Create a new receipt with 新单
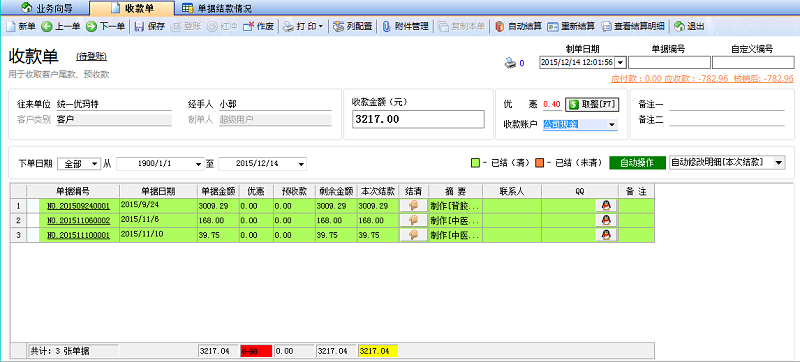800x362 pixels. (20, 27)
